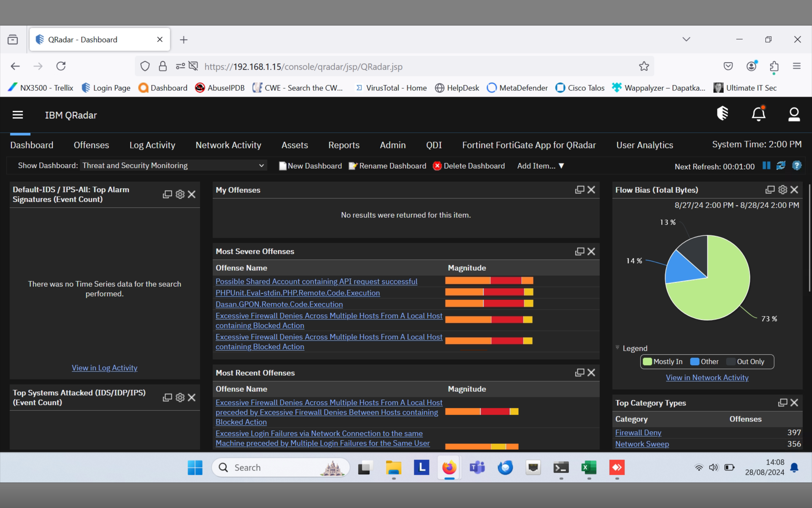Open the Firefox application menu
Viewport: 812px width, 508px height.
tap(797, 66)
